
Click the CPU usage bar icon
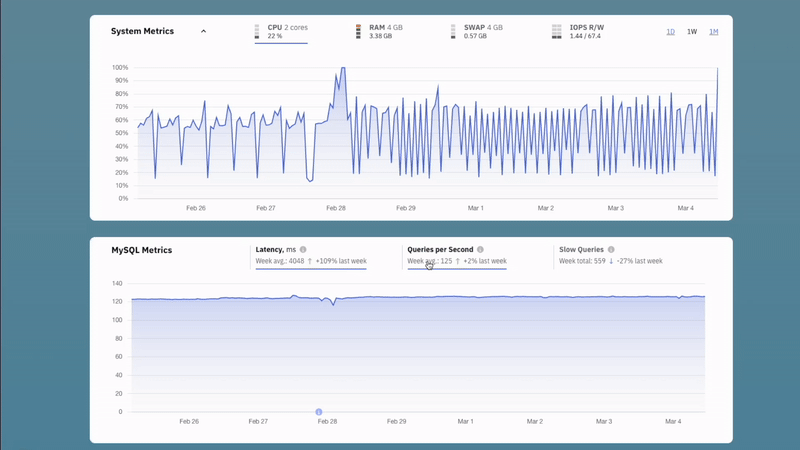[x=257, y=32]
